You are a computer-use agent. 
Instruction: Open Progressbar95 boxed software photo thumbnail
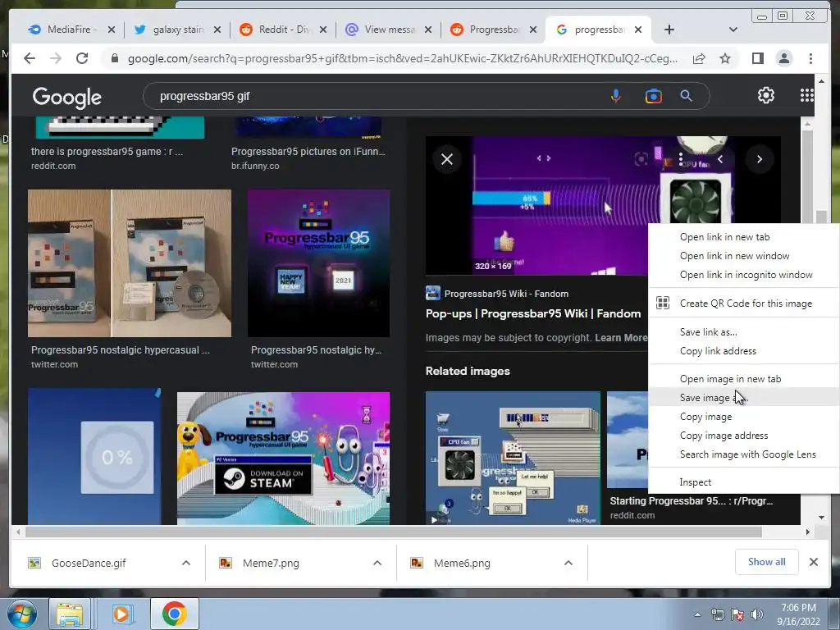click(x=130, y=263)
